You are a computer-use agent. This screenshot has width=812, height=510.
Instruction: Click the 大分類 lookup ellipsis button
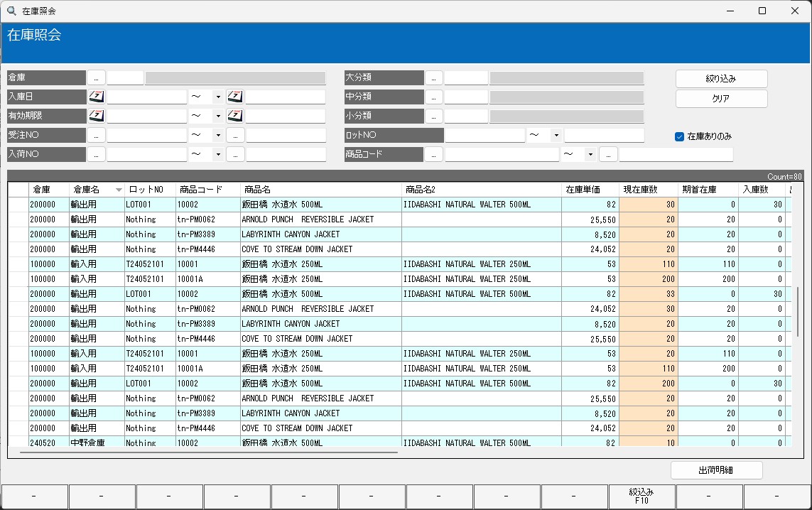point(434,77)
